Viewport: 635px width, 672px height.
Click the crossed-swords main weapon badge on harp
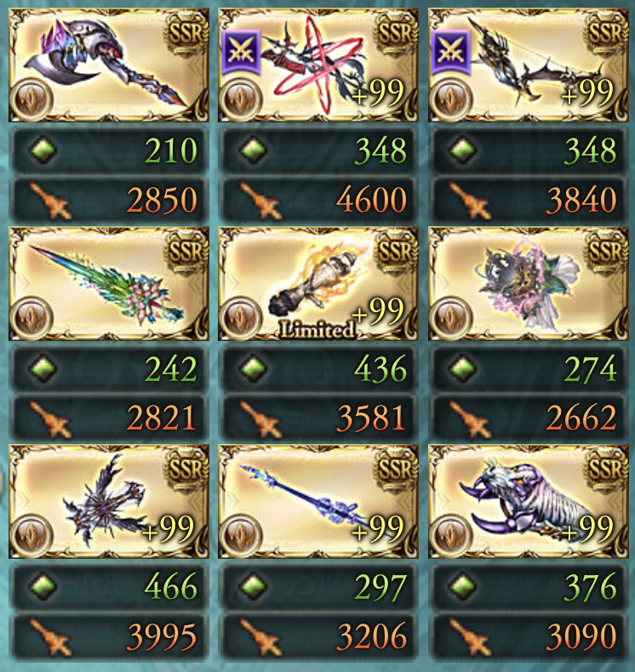(x=242, y=51)
